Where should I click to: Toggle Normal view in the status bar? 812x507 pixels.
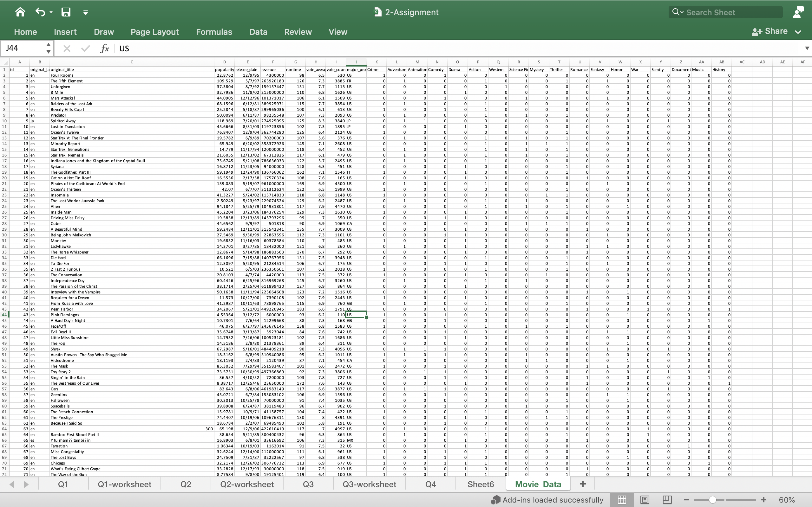pos(622,499)
